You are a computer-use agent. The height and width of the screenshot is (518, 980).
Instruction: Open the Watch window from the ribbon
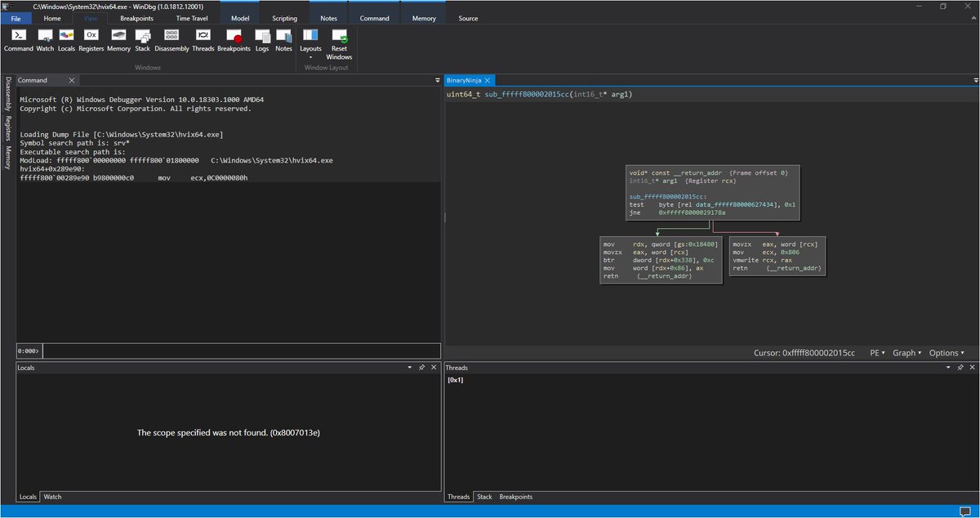45,41
